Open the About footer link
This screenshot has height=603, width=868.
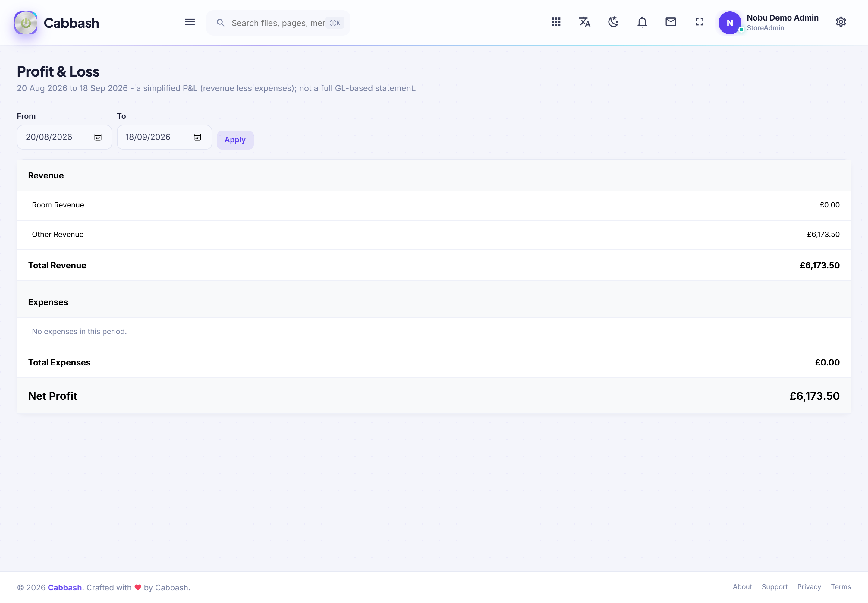click(x=742, y=587)
